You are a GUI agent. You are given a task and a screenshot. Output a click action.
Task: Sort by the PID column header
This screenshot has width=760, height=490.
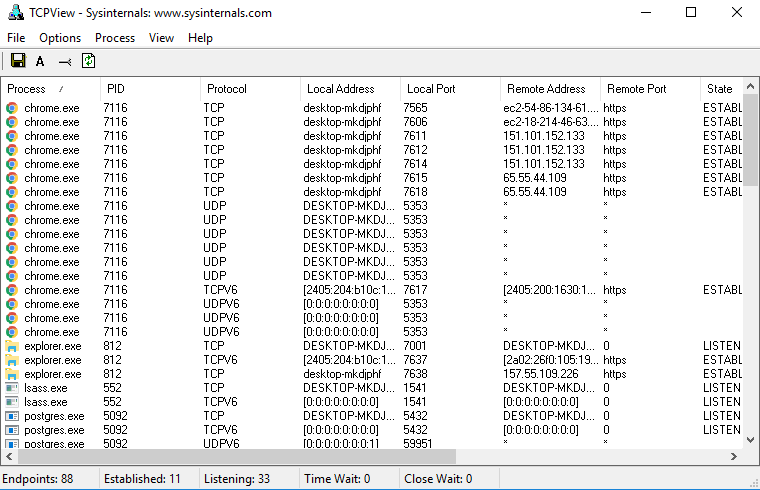tap(150, 89)
